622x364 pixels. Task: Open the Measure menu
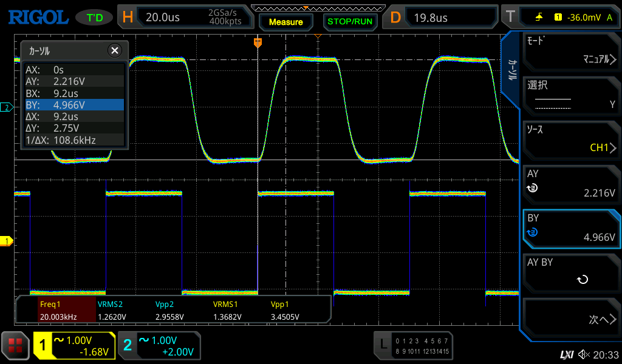pos(285,22)
